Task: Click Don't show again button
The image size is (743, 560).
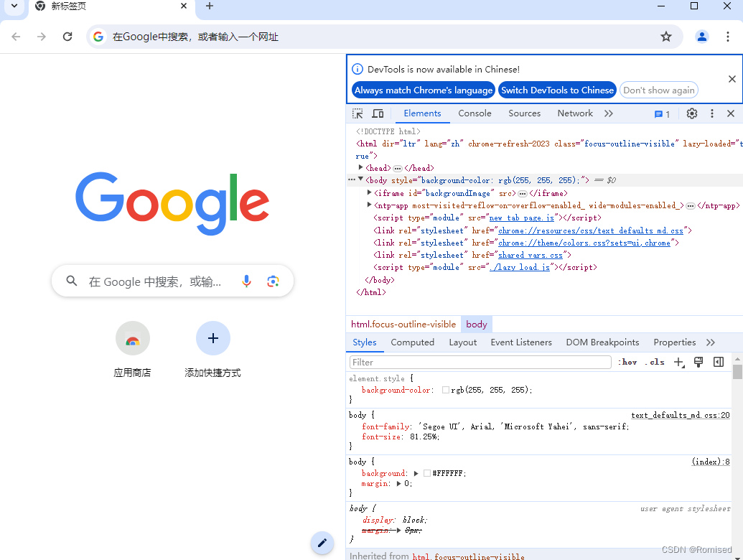Action: [x=659, y=90]
